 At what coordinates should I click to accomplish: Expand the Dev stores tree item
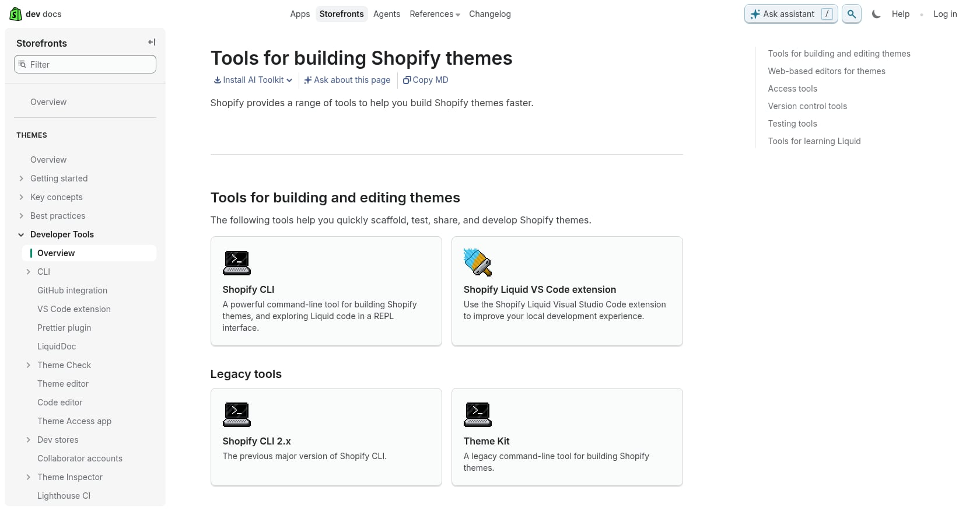point(29,440)
